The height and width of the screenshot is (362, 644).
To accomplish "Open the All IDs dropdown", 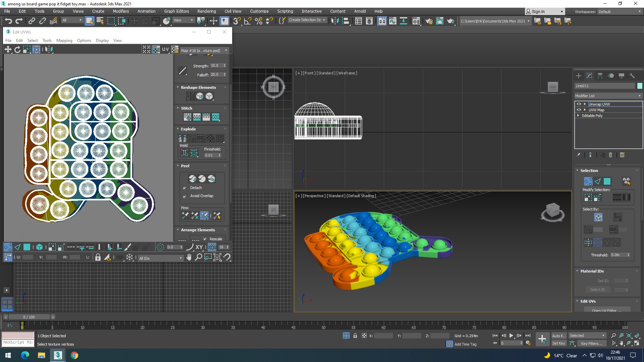I will (x=160, y=258).
